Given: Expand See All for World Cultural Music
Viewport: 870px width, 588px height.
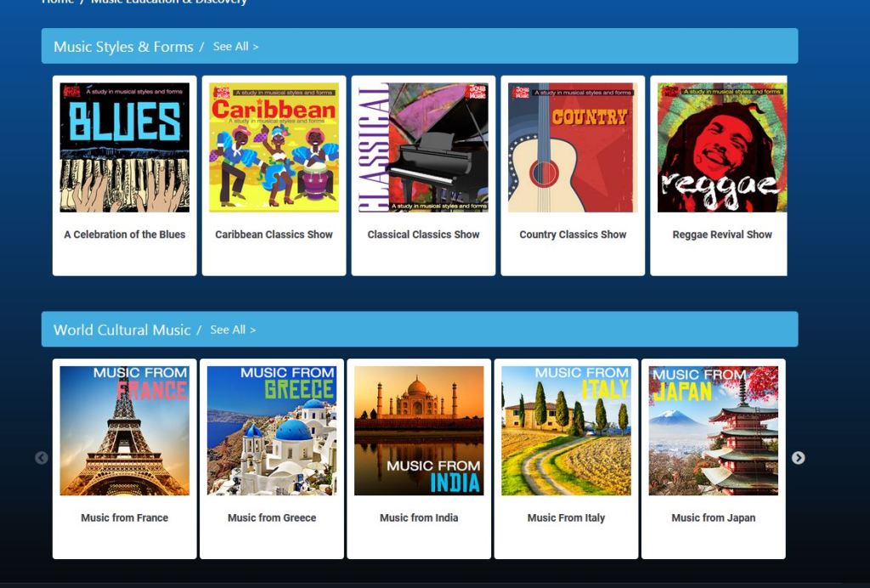Looking at the screenshot, I should (x=233, y=330).
